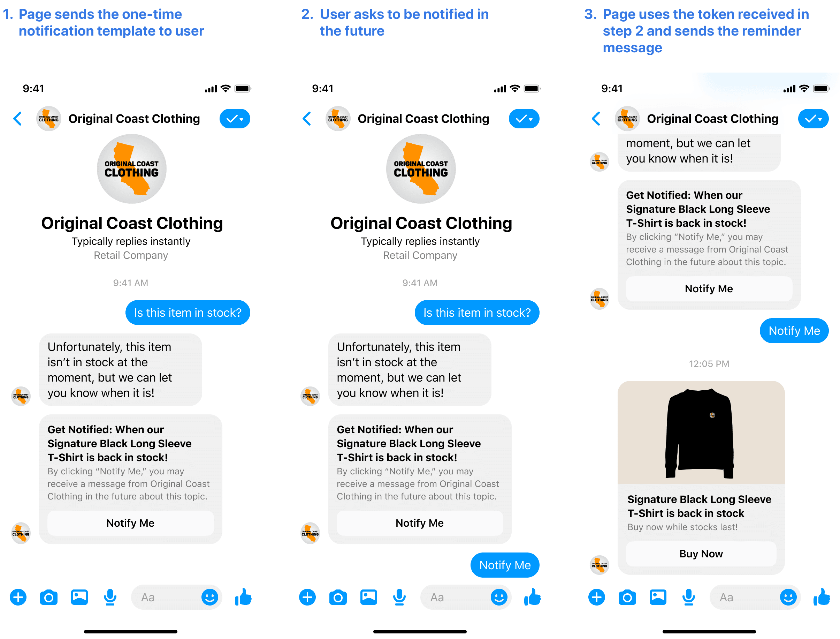This screenshot has height=639, width=840.
Task: Tap the back arrow navigation icon
Action: coord(18,120)
